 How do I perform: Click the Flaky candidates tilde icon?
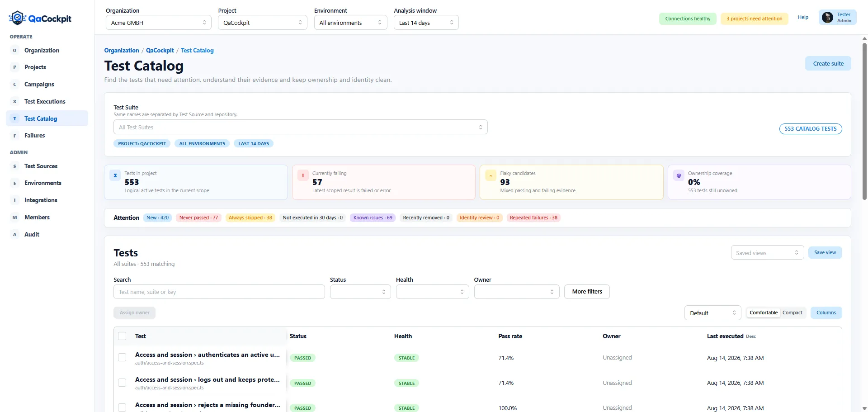click(x=491, y=175)
